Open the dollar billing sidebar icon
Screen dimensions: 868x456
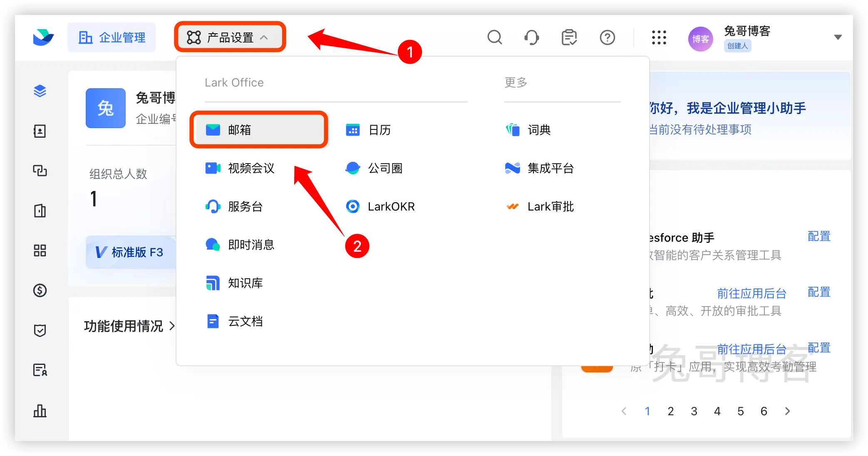40,290
